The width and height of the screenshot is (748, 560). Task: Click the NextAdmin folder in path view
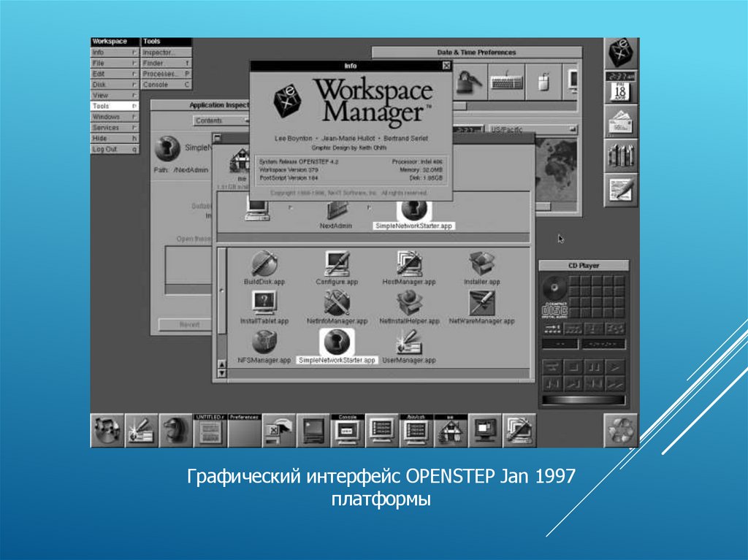pos(336,211)
